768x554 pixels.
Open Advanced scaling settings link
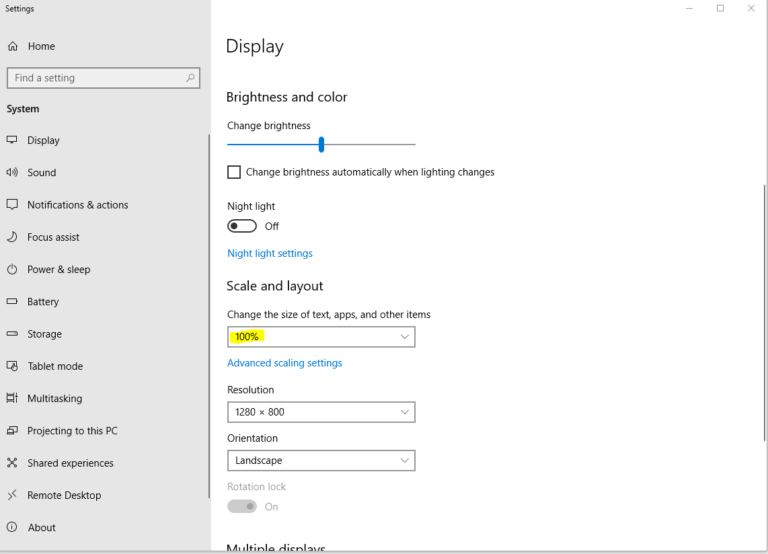[x=285, y=363]
